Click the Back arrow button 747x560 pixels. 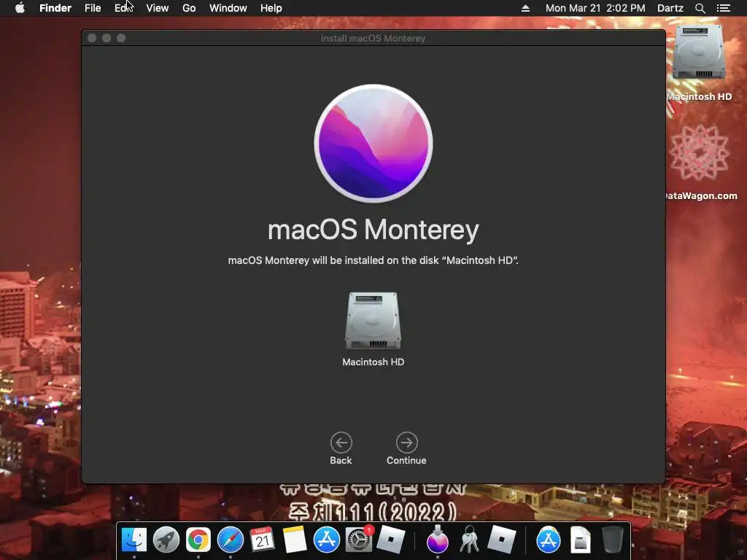coord(341,443)
